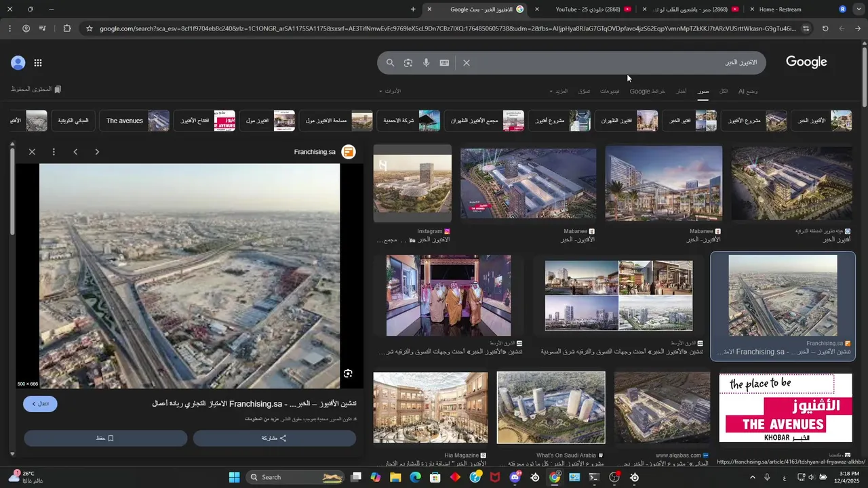This screenshot has height=488, width=868.
Task: Select The avenues filter chip
Action: click(x=134, y=121)
